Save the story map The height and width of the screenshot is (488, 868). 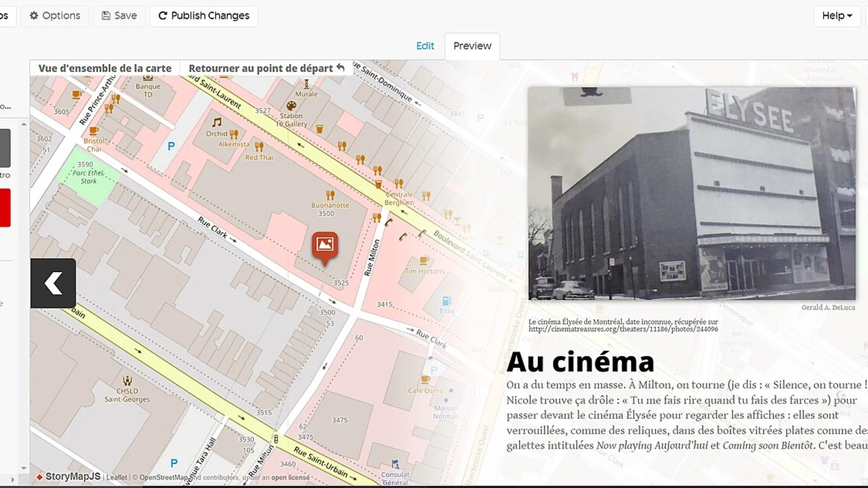click(x=119, y=16)
